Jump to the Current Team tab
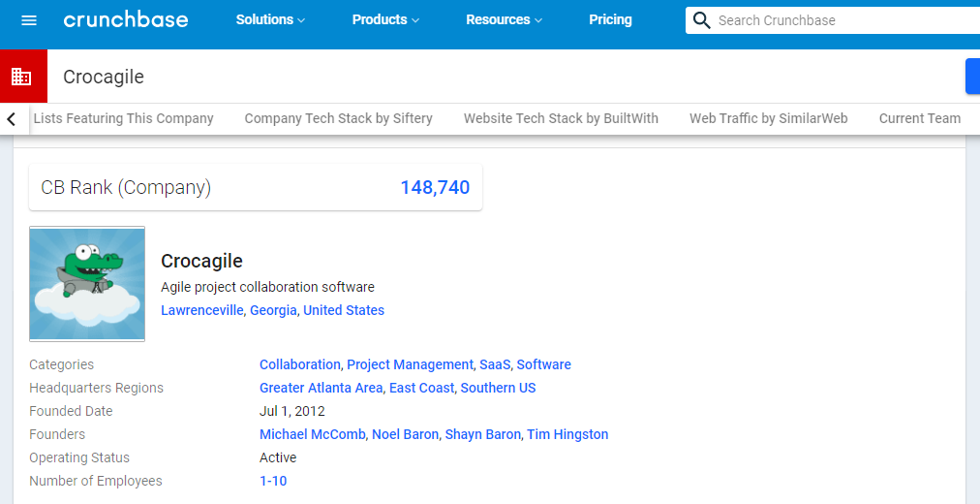The width and height of the screenshot is (980, 504). tap(919, 118)
